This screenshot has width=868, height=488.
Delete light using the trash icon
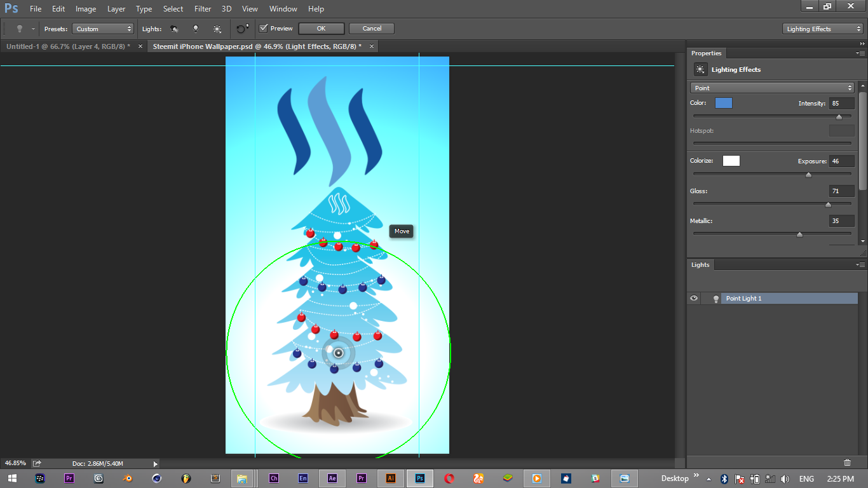click(847, 463)
